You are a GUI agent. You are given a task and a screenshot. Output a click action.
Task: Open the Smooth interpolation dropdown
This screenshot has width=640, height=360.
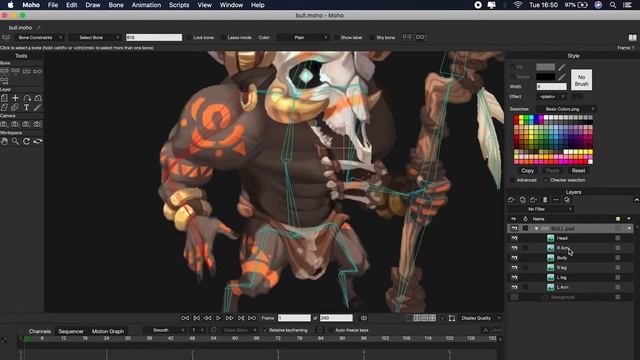[164, 330]
